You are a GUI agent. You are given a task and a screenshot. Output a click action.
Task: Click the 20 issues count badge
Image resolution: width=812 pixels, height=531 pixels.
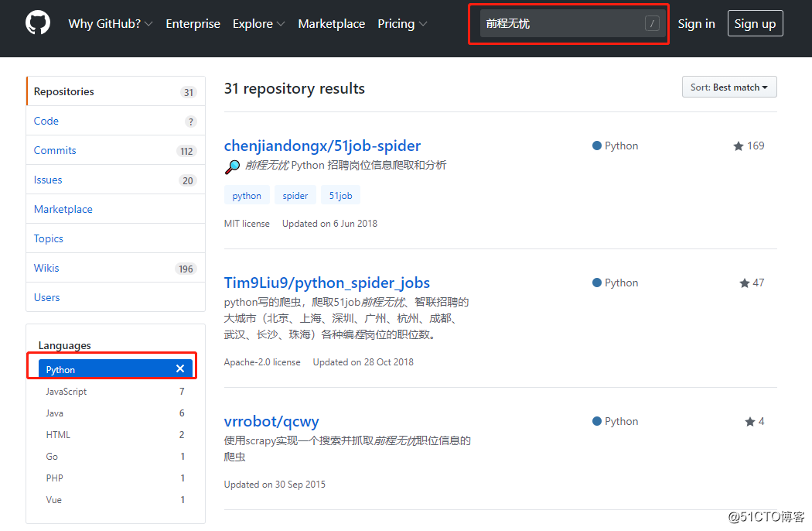(187, 180)
